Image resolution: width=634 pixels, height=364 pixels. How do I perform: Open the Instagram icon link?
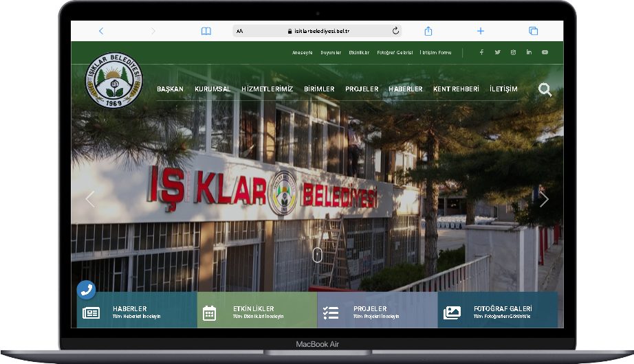[x=513, y=52]
